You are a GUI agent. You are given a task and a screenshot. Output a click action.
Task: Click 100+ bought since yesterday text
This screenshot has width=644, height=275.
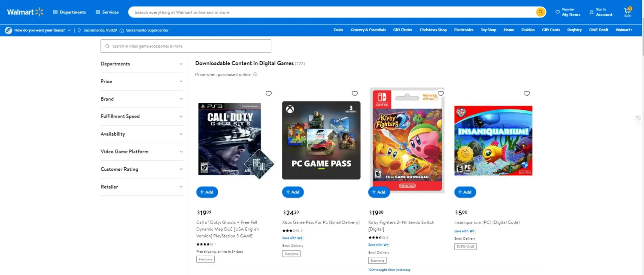[x=389, y=270]
